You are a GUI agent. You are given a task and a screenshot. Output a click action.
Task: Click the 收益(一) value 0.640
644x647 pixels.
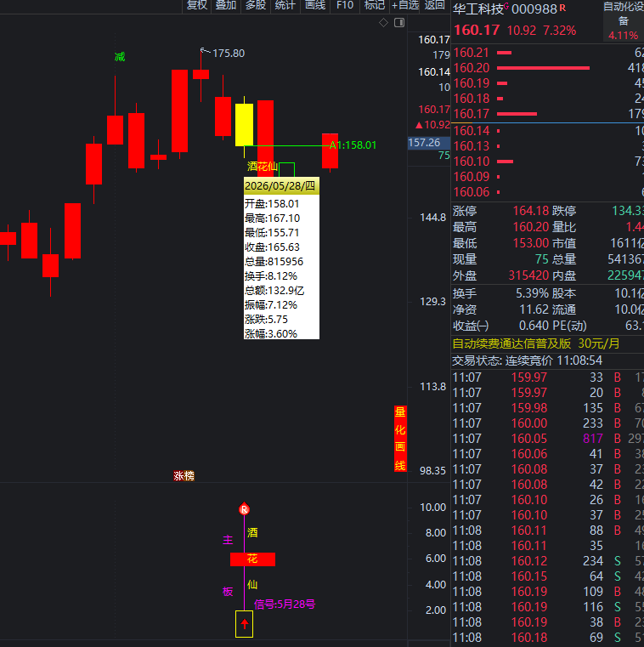(534, 326)
